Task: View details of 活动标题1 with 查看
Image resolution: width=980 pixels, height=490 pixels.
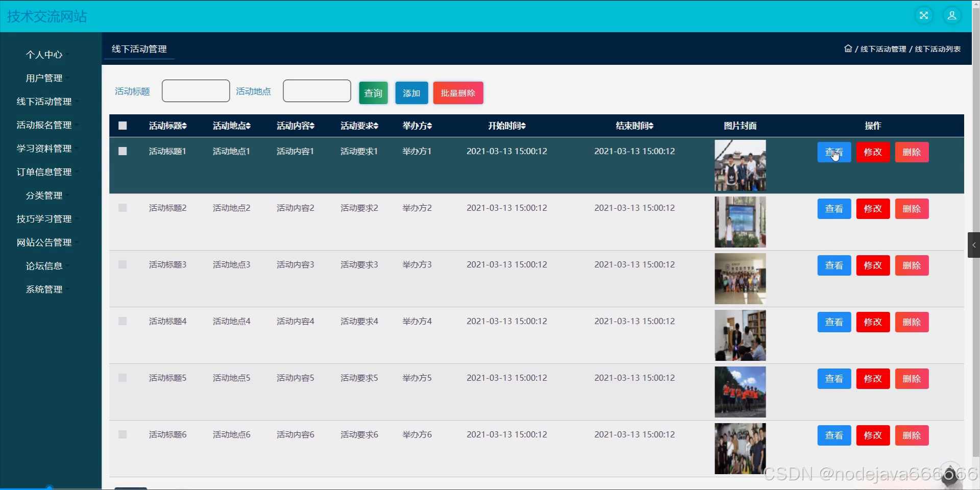Action: pyautogui.click(x=834, y=152)
